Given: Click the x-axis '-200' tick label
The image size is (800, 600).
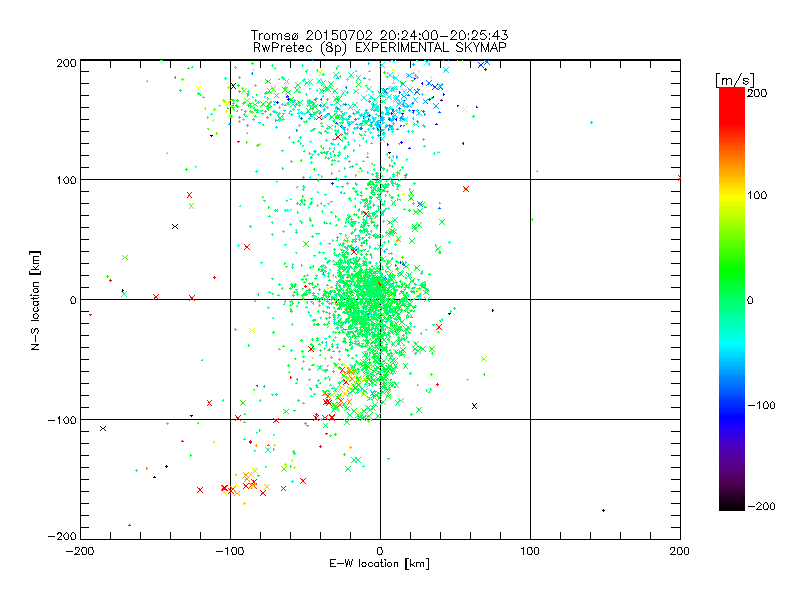Looking at the screenshot, I should coord(80,551).
